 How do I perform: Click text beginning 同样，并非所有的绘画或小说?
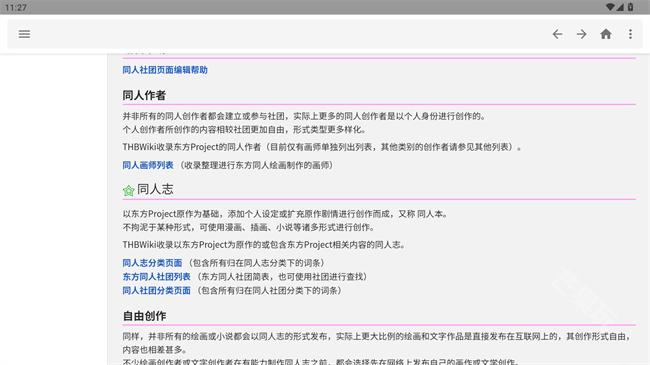pos(377,343)
